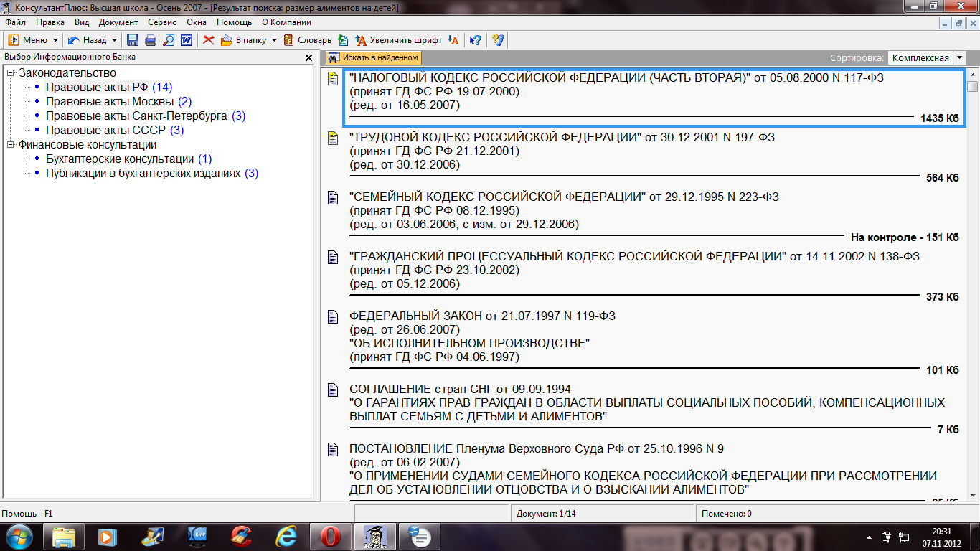Click the results list scroll-up arrow
The image size is (980, 551).
(x=972, y=73)
